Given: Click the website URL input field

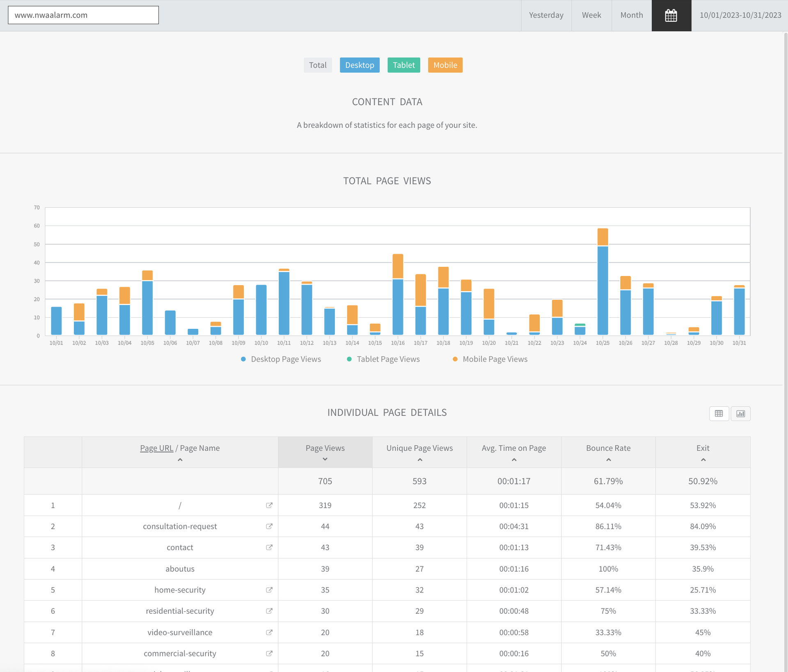Looking at the screenshot, I should pos(83,15).
